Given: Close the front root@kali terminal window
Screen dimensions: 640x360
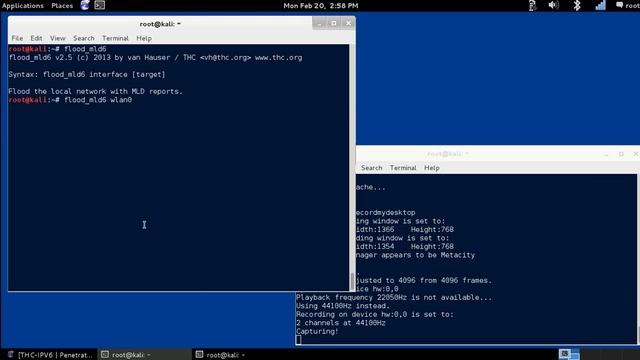Looking at the screenshot, I should [348, 23].
